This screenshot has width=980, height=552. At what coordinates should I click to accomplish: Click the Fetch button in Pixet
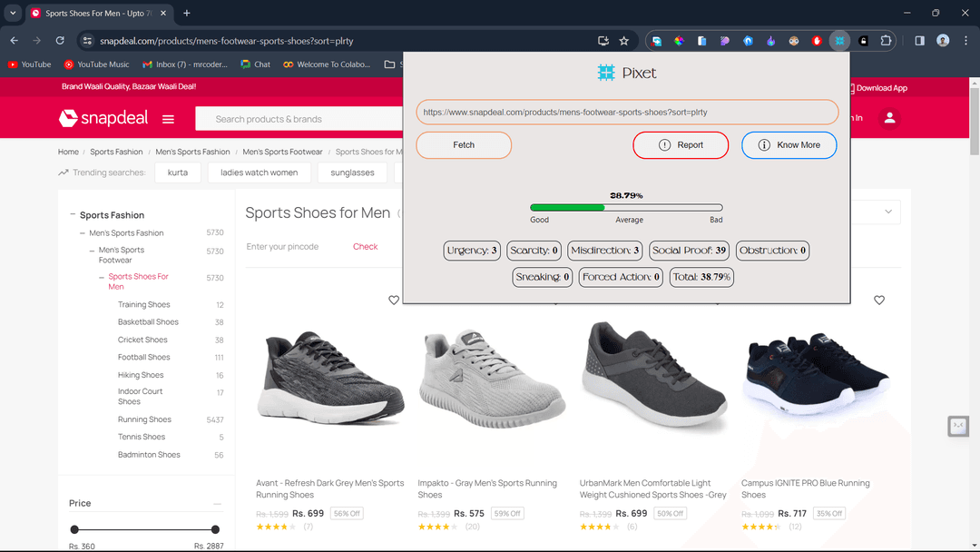(464, 145)
